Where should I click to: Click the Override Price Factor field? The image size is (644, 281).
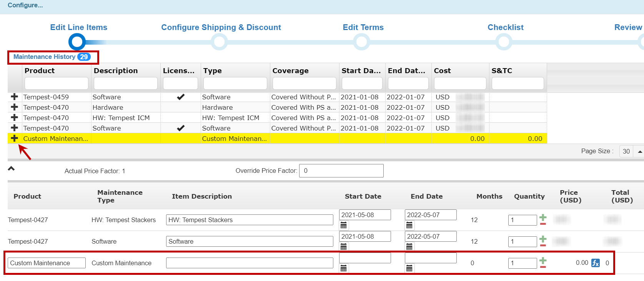(x=341, y=171)
